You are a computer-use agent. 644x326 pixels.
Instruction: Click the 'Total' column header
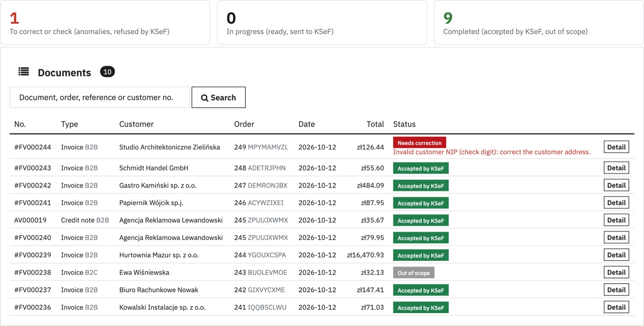pos(375,124)
